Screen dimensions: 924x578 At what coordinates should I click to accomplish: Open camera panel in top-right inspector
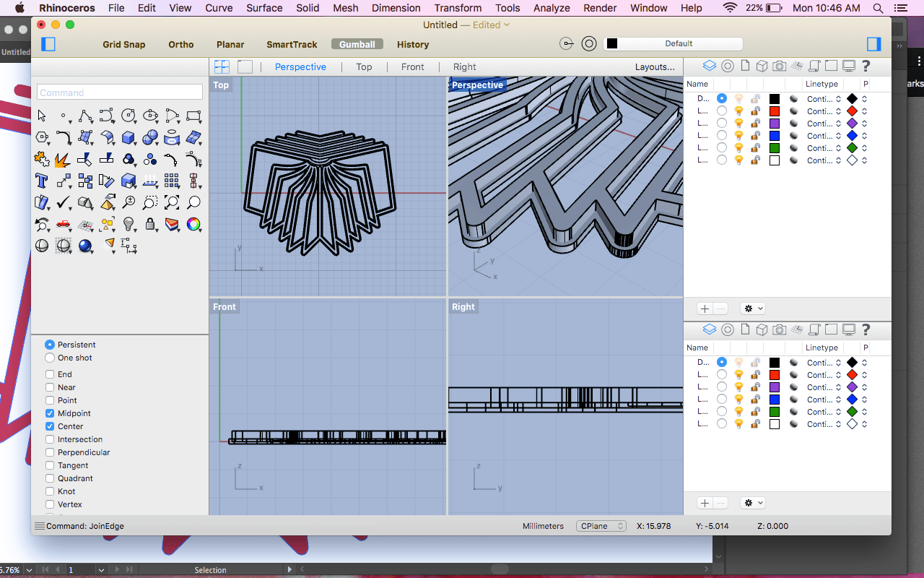tap(779, 66)
